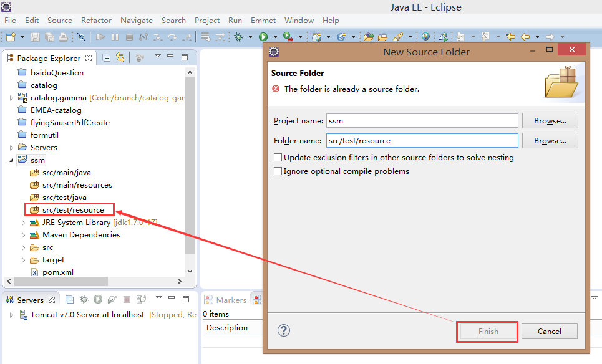This screenshot has width=602, height=364.
Task: Click the Run Last Tool icon
Action: (288, 37)
